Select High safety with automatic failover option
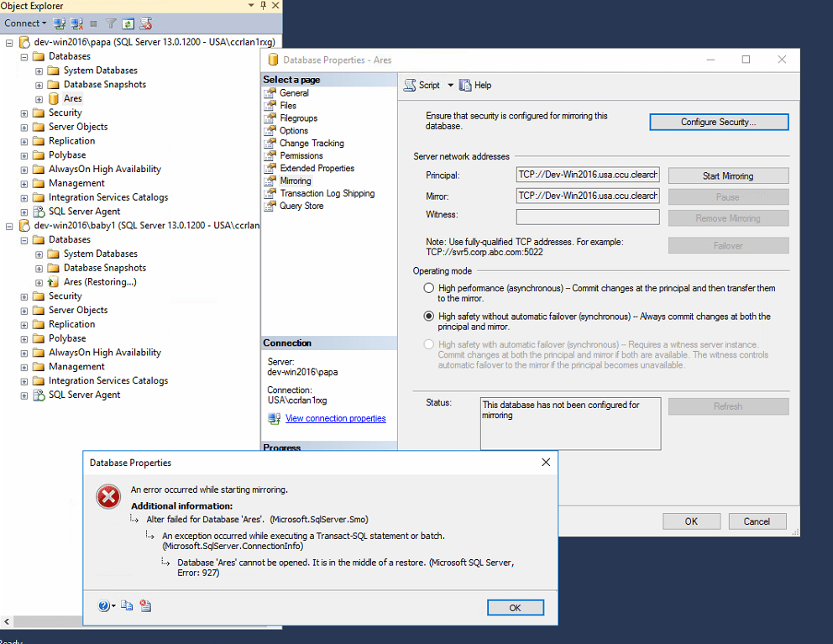 (430, 345)
